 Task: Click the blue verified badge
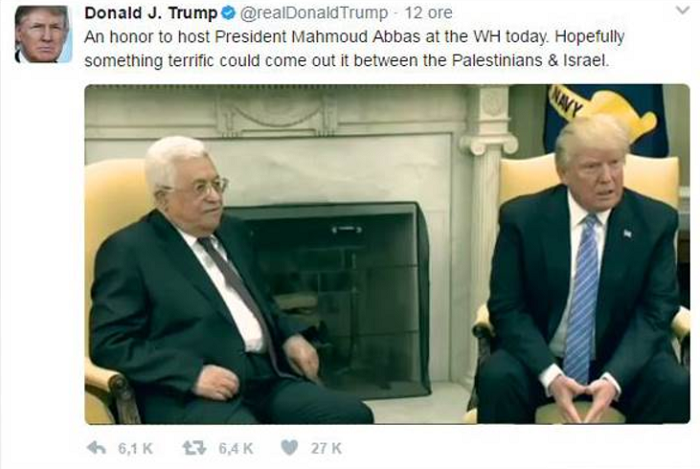click(x=228, y=13)
